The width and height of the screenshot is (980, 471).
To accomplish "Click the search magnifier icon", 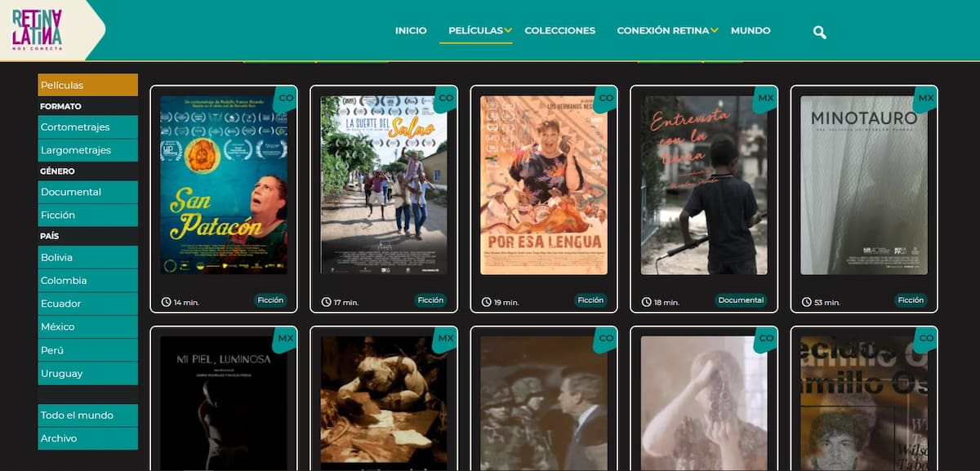I will click(x=820, y=32).
